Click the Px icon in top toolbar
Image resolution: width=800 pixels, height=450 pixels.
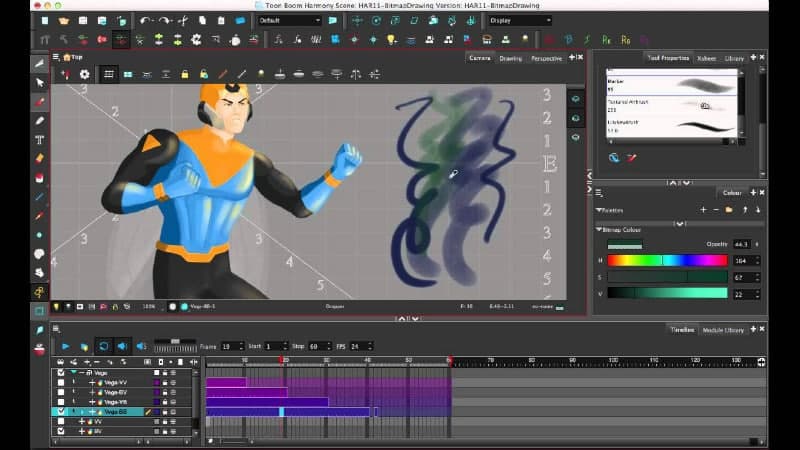point(606,39)
